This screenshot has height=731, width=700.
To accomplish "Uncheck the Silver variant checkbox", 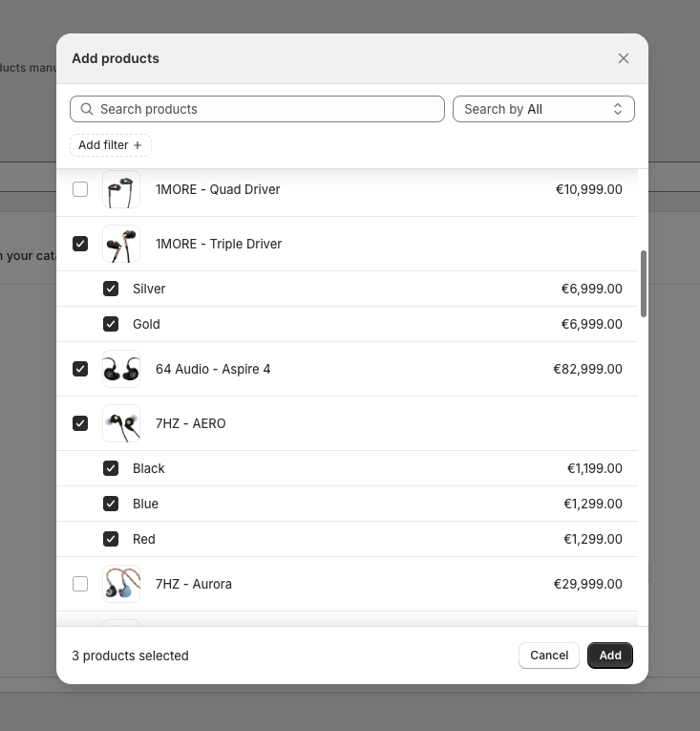I will pos(111,289).
